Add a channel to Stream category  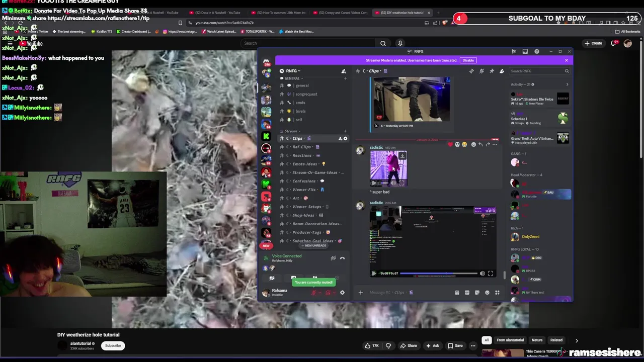click(345, 131)
